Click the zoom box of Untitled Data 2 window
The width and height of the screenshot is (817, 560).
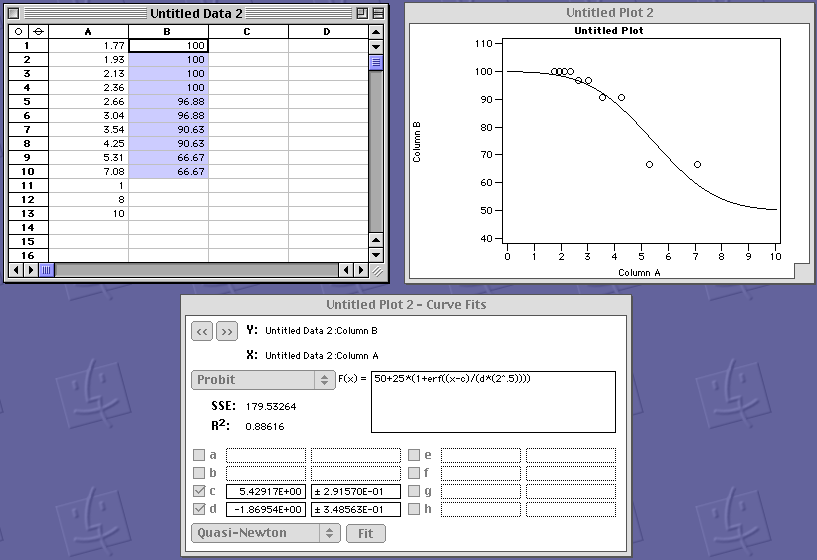pos(359,13)
